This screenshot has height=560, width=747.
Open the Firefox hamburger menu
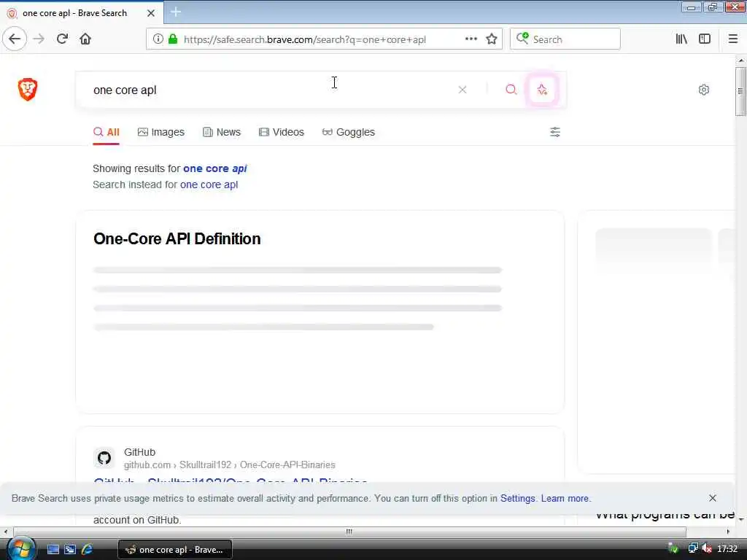(x=733, y=39)
